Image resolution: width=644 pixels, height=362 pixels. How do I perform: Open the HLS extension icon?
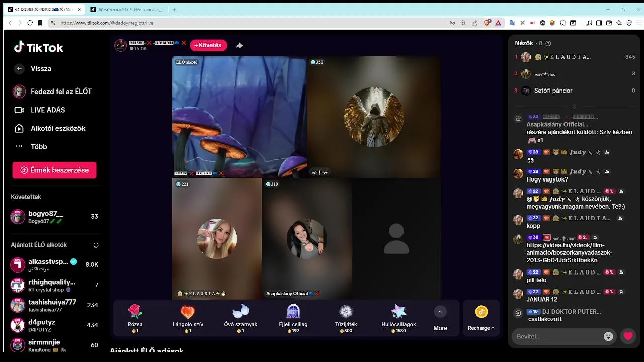(533, 23)
